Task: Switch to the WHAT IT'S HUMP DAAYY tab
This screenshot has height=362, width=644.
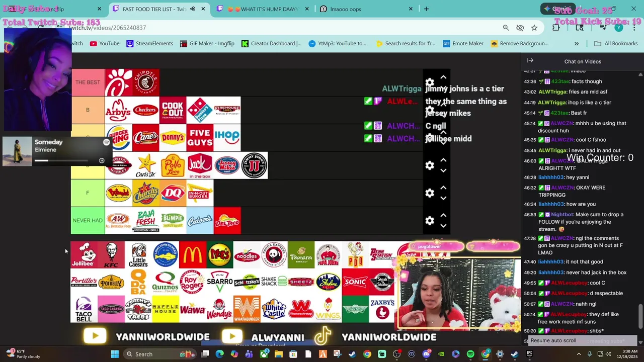Action: pos(264,9)
